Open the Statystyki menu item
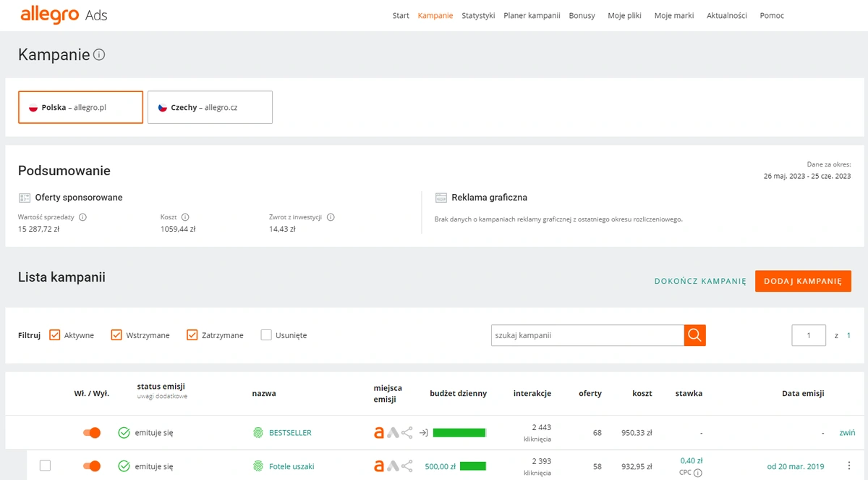The height and width of the screenshot is (480, 868). click(478, 15)
